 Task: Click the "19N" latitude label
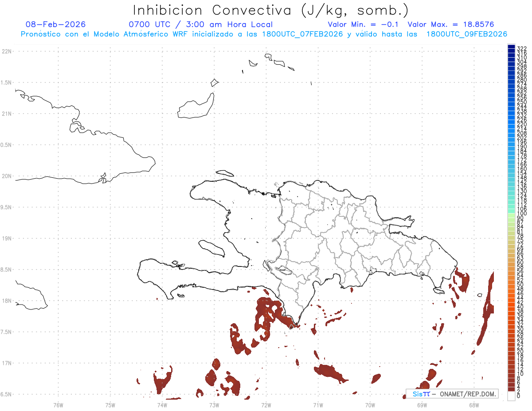point(7,239)
